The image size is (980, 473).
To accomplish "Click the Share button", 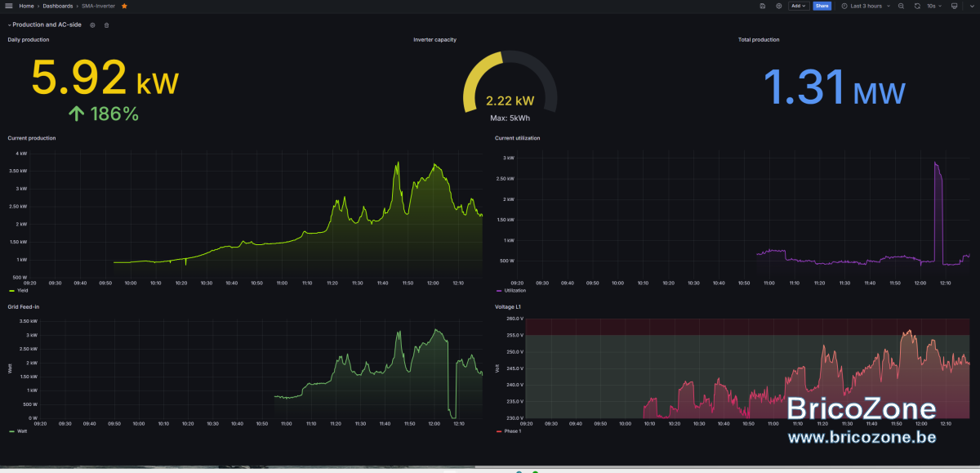I will (822, 6).
